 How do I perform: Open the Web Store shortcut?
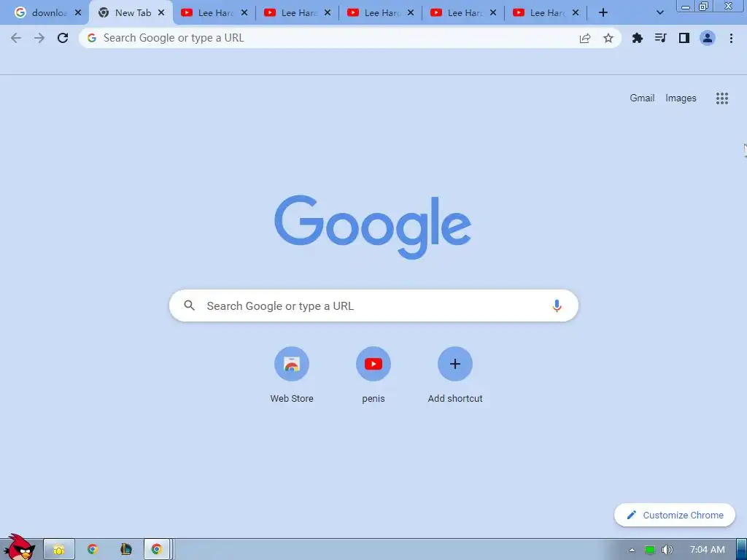pos(292,376)
